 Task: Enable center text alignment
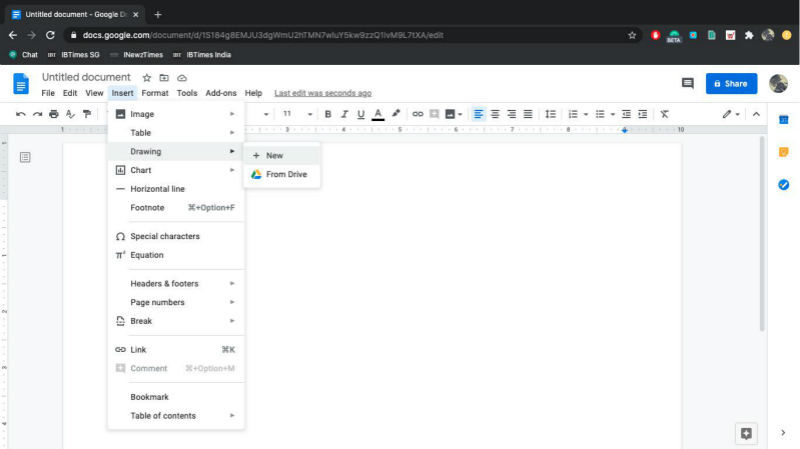(495, 114)
